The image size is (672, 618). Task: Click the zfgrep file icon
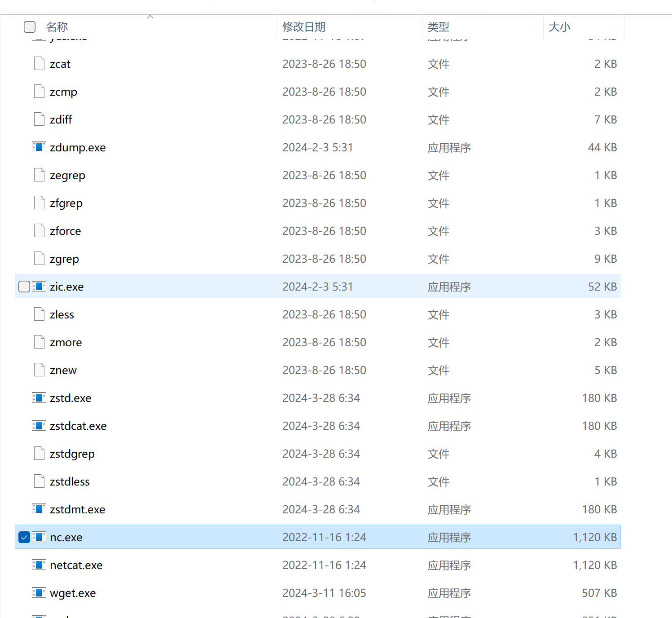(x=39, y=203)
